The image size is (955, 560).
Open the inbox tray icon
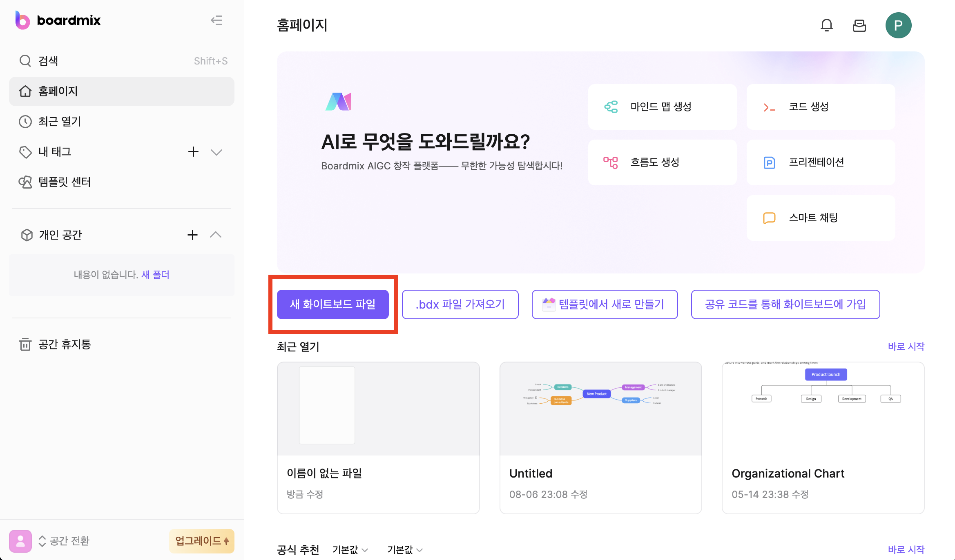859,25
